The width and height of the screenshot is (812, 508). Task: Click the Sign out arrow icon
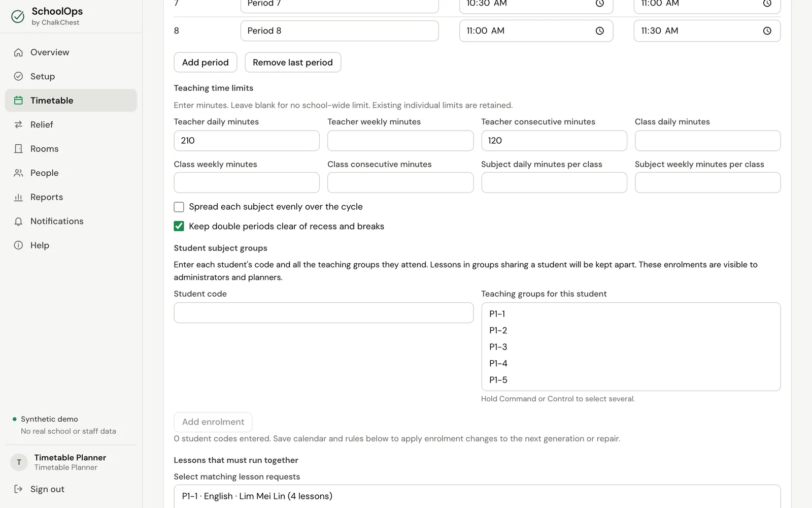tap(18, 489)
